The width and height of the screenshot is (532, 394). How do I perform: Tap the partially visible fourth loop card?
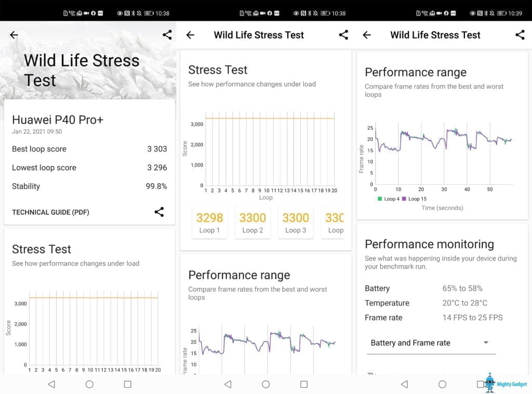click(334, 222)
